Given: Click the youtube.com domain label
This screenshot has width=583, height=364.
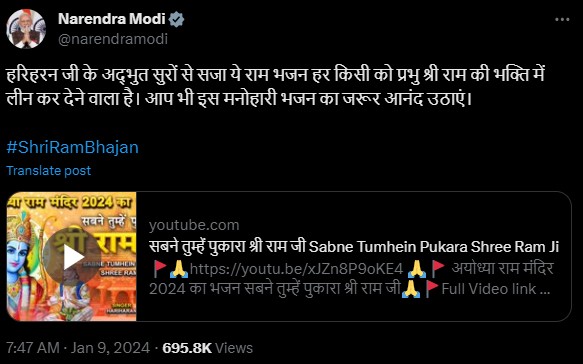Looking at the screenshot, I should click(194, 225).
